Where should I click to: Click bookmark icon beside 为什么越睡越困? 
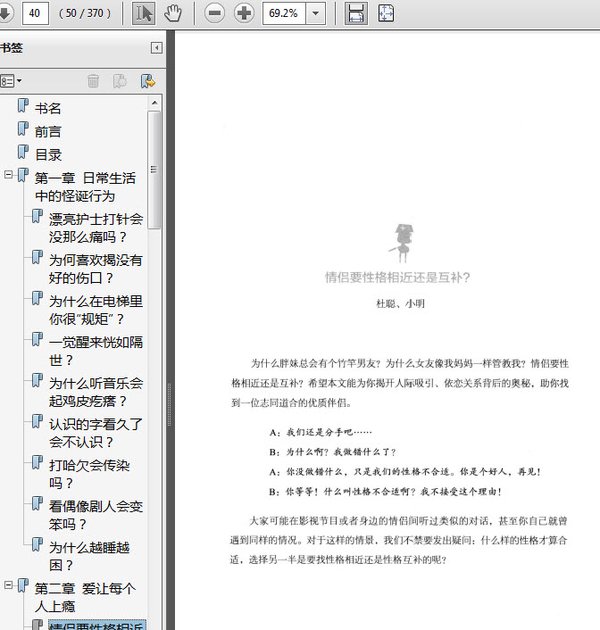click(x=37, y=545)
